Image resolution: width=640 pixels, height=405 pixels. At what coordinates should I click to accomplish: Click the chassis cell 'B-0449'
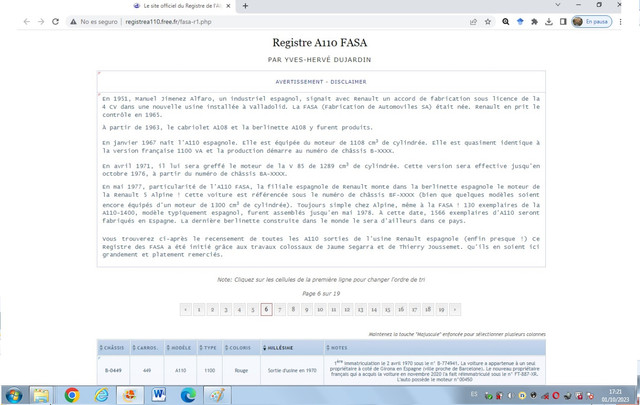[x=113, y=370]
